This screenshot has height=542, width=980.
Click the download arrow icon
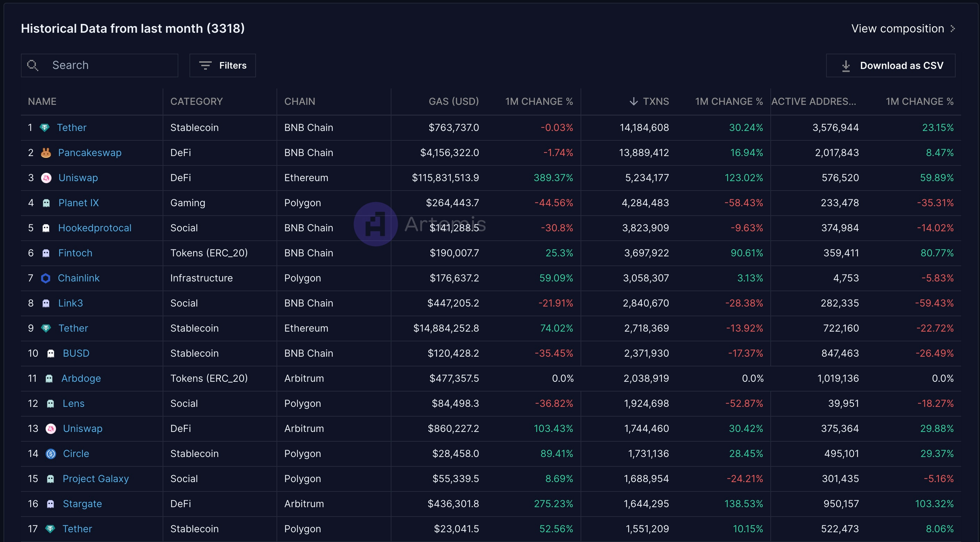pos(846,66)
